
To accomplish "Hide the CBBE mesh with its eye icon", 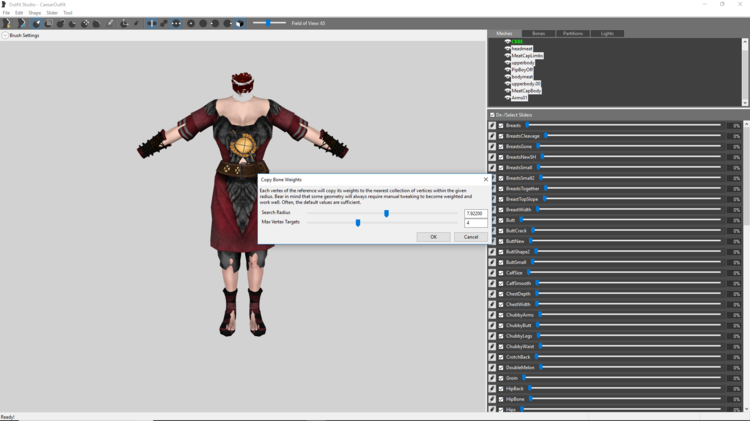I will coord(507,42).
